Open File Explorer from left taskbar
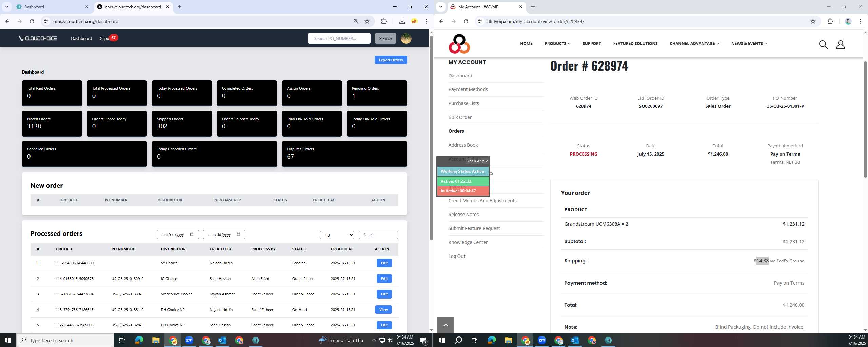The width and height of the screenshot is (868, 347). tap(156, 340)
